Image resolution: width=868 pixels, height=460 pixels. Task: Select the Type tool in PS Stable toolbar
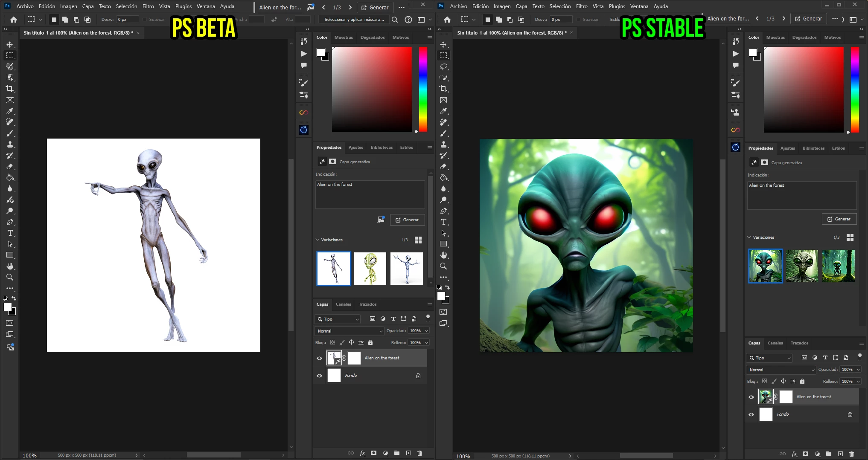(443, 222)
